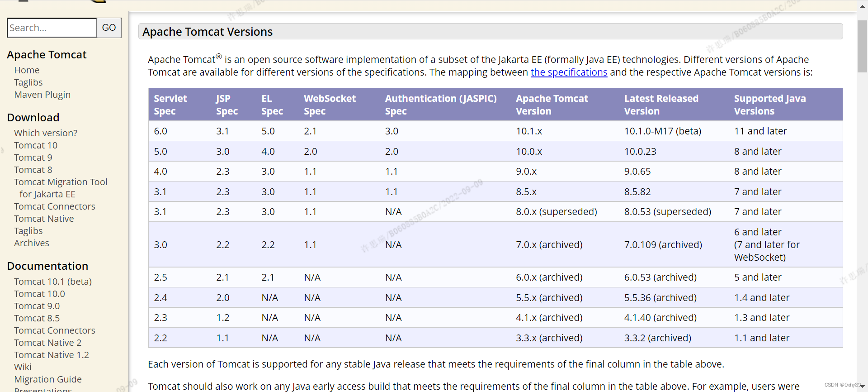Open Taglibs link under Apache Tomcat
The width and height of the screenshot is (868, 392).
(x=28, y=82)
